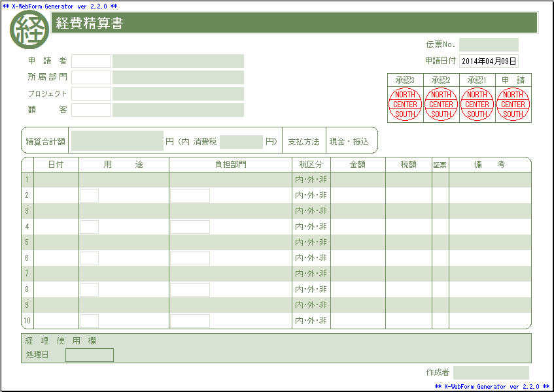Click the 消費税 tax amount field
This screenshot has height=392, width=554.
[241, 141]
